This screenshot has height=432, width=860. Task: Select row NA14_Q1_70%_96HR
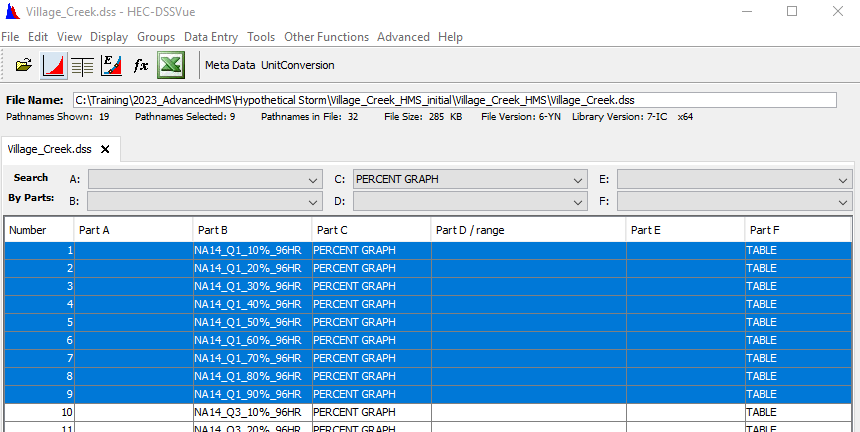[428, 358]
